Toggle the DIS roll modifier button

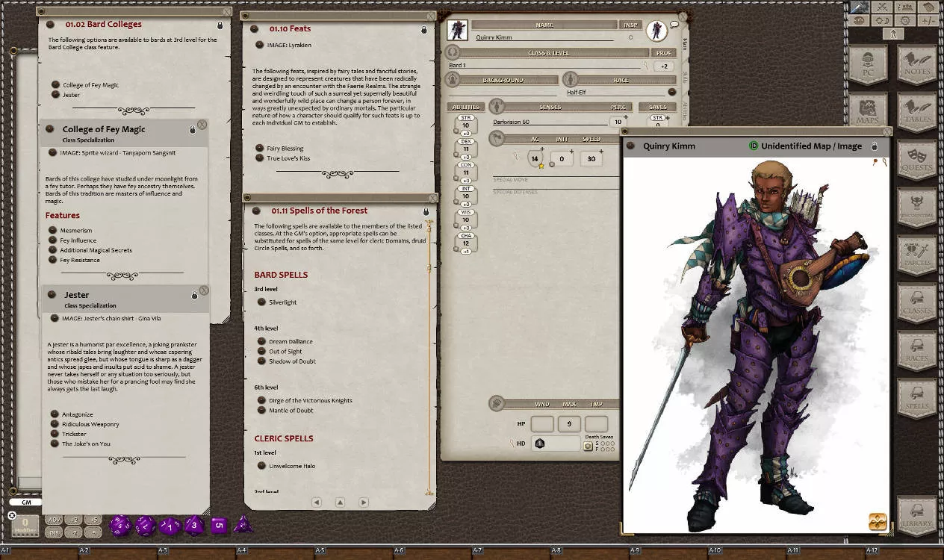tap(53, 532)
